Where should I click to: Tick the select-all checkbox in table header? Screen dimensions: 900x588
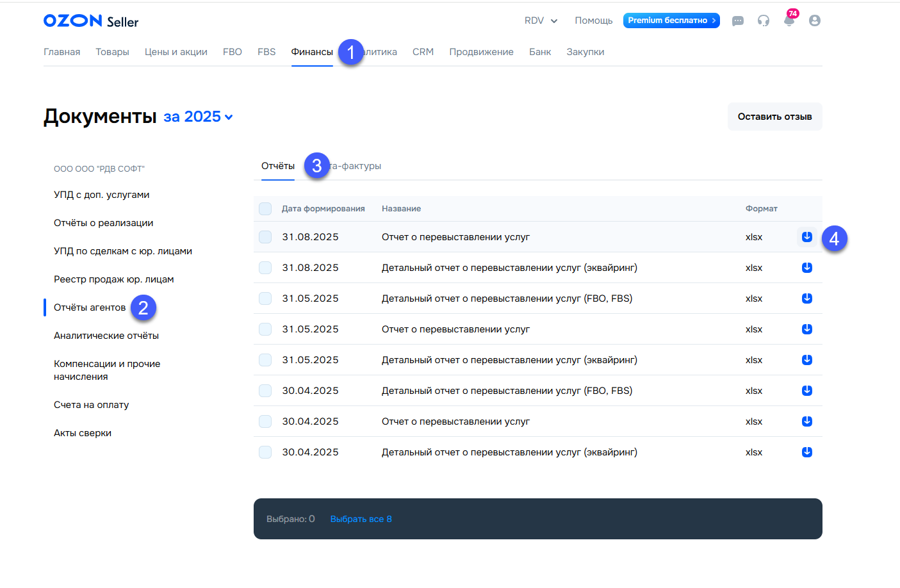[x=265, y=209]
